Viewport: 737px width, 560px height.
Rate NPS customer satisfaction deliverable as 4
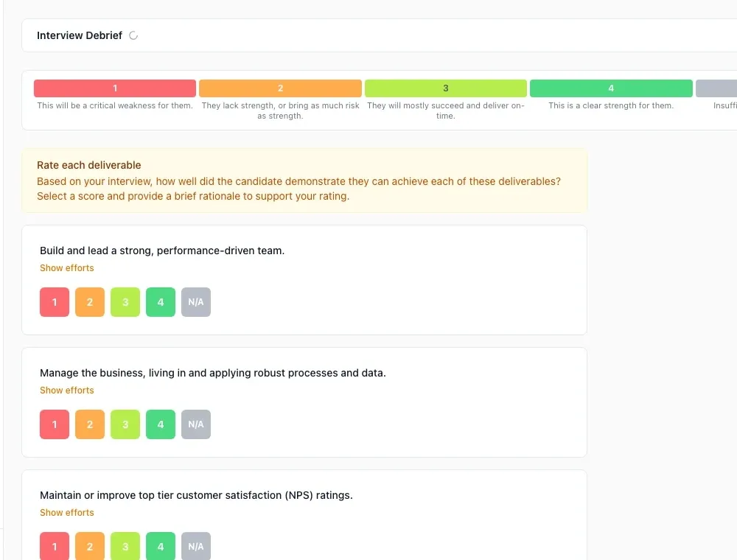160,546
